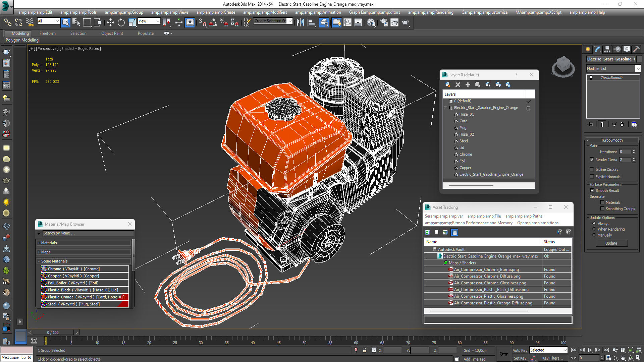Switch to the Freeform ribbon tab

coord(47,33)
